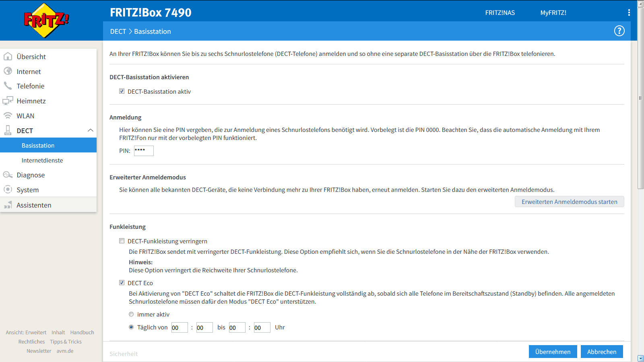This screenshot has width=644, height=362.
Task: Click the start minute field before 'bis'
Action: [204, 327]
